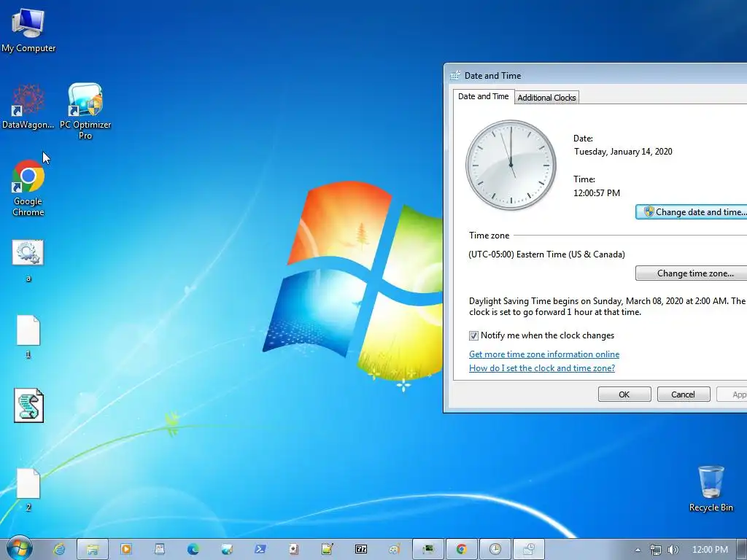The image size is (747, 560).
Task: Select the blank file named 2
Action: click(x=28, y=489)
